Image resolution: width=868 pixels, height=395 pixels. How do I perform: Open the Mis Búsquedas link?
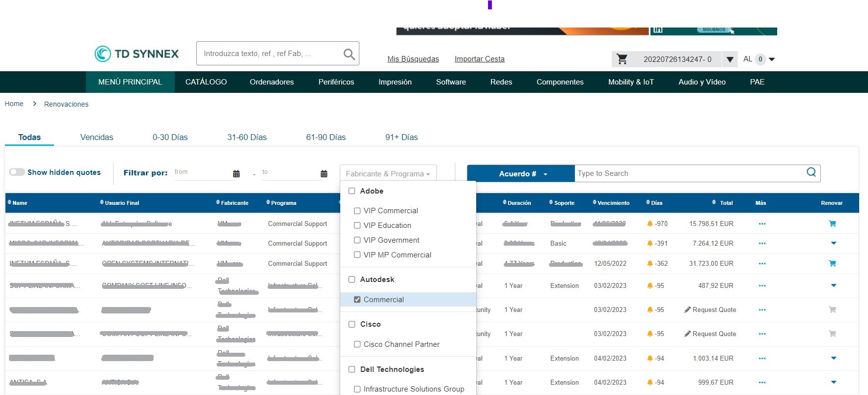coord(413,59)
